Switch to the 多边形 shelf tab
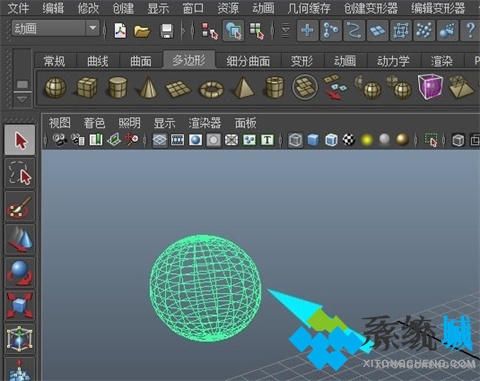 click(x=189, y=60)
